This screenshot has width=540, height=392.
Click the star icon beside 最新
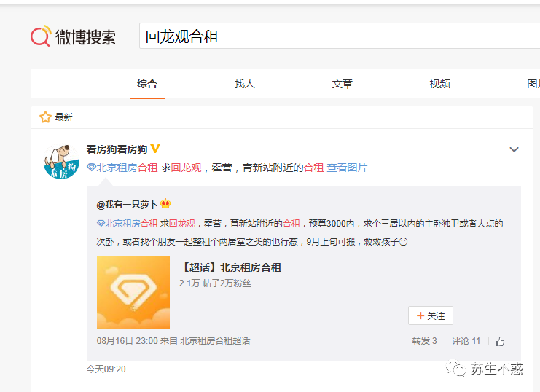click(45, 117)
